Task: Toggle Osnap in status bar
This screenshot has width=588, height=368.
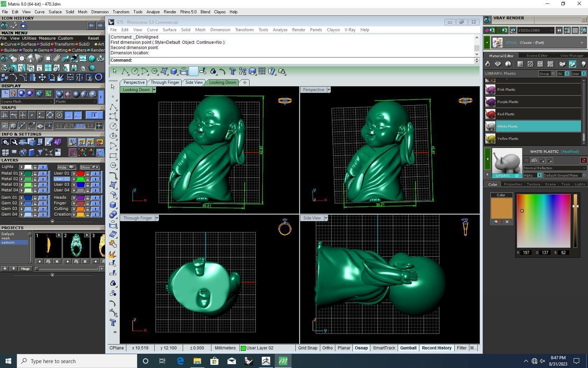Action: (x=362, y=348)
